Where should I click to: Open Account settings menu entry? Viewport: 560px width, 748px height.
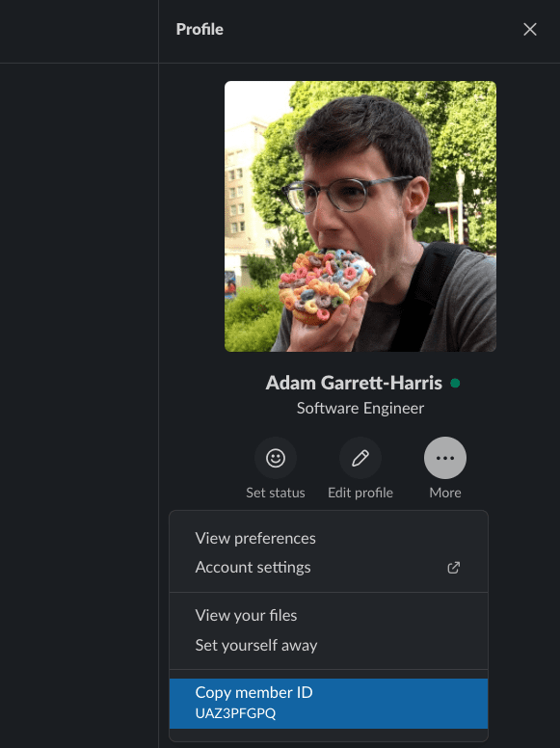[329, 567]
